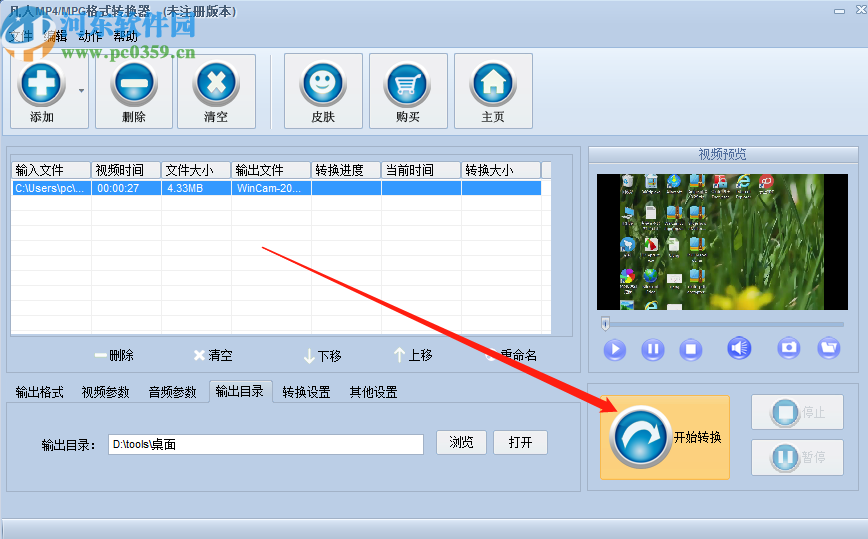Open the 帮助 menu
This screenshot has width=868, height=539.
125,37
